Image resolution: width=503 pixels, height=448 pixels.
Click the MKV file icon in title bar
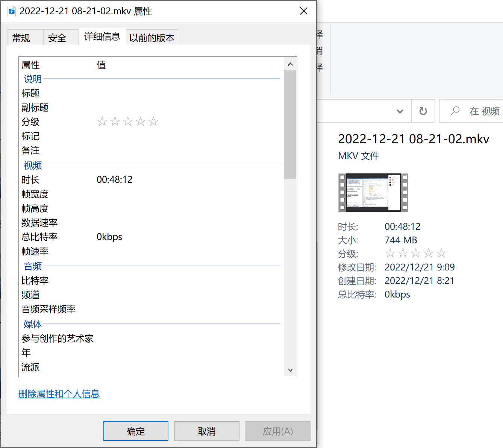click(12, 11)
